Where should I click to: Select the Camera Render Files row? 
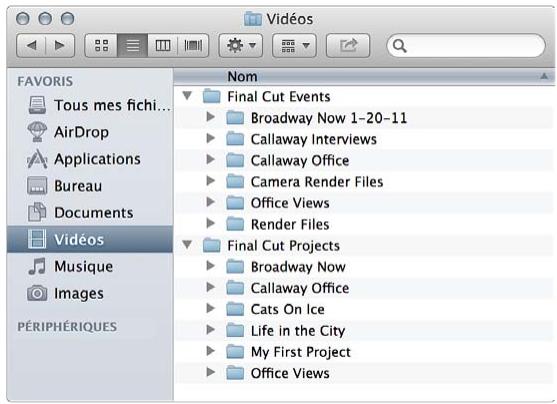click(x=364, y=182)
